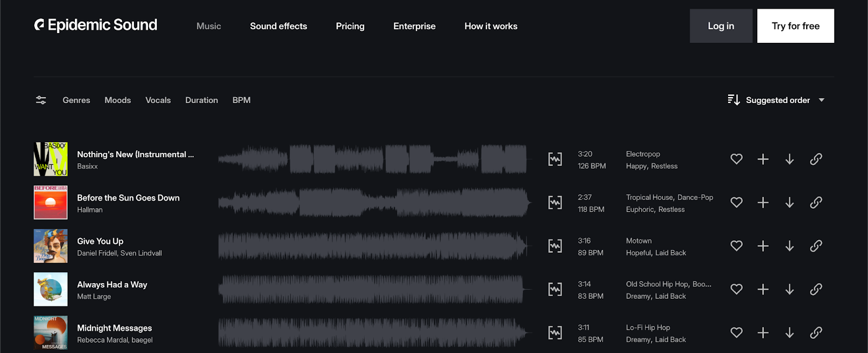
Task: Copy link for Midnight Messages
Action: click(x=816, y=332)
